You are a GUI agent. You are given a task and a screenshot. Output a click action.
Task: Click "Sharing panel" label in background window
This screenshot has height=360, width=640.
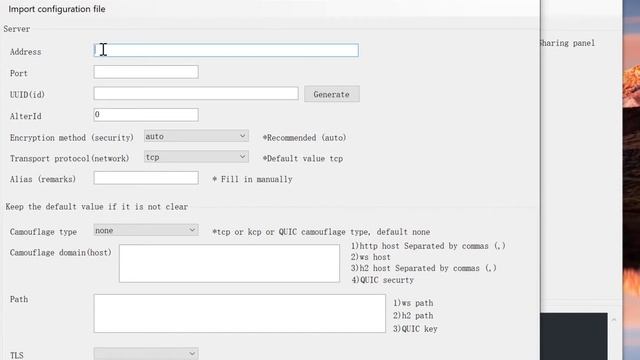pyautogui.click(x=567, y=43)
